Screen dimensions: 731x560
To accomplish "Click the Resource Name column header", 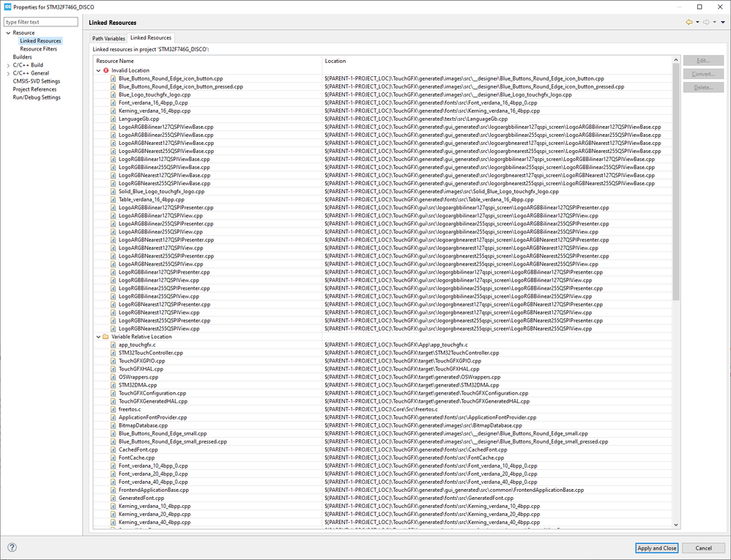I will pyautogui.click(x=208, y=61).
